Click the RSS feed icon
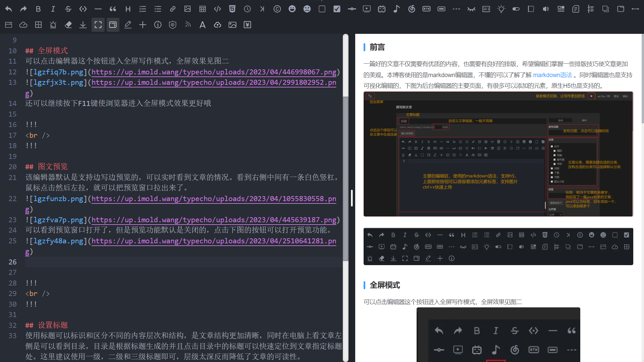This screenshot has height=362, width=644. [x=187, y=24]
